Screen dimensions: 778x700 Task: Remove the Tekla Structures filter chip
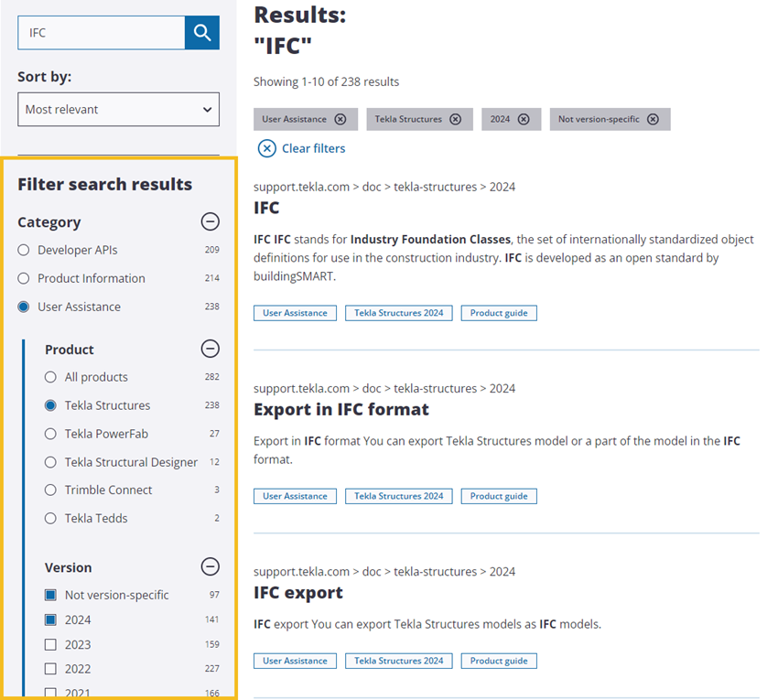point(456,120)
